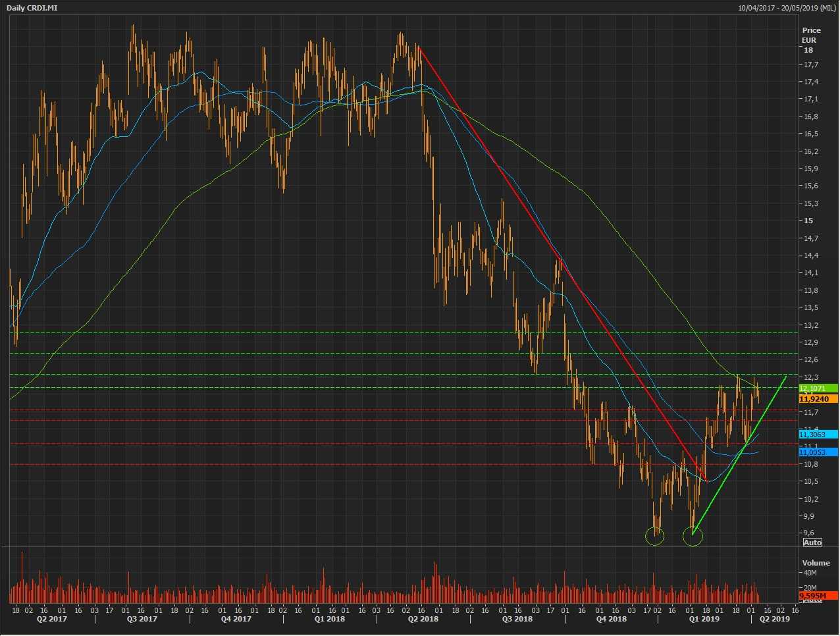The height and width of the screenshot is (636, 840).
Task: Click the red 9,595M volume tag
Action: [818, 596]
